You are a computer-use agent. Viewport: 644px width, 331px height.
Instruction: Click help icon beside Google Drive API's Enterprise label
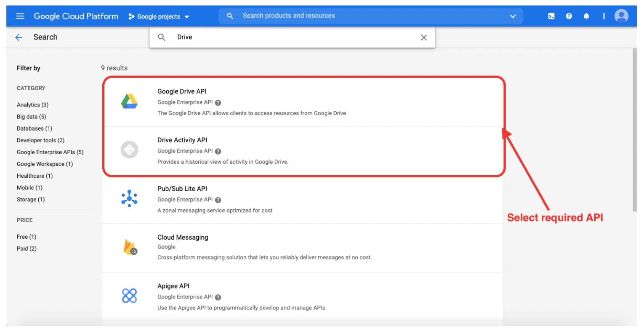(x=218, y=103)
